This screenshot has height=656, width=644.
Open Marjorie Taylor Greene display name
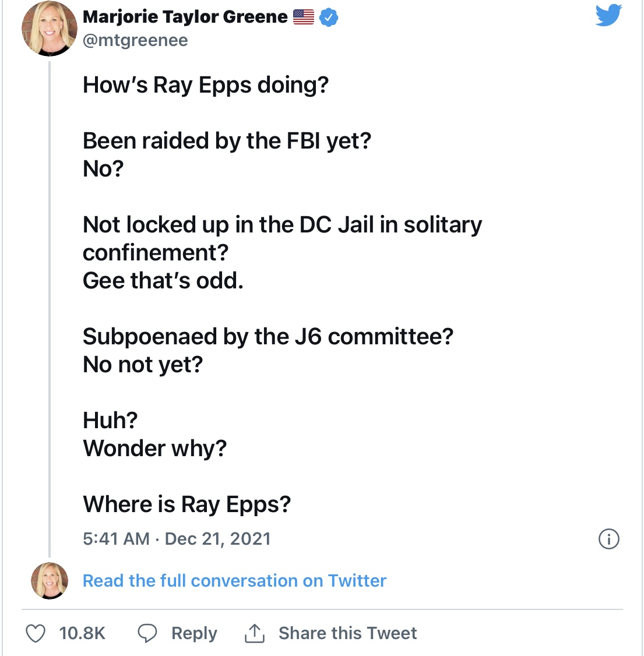pos(185,17)
